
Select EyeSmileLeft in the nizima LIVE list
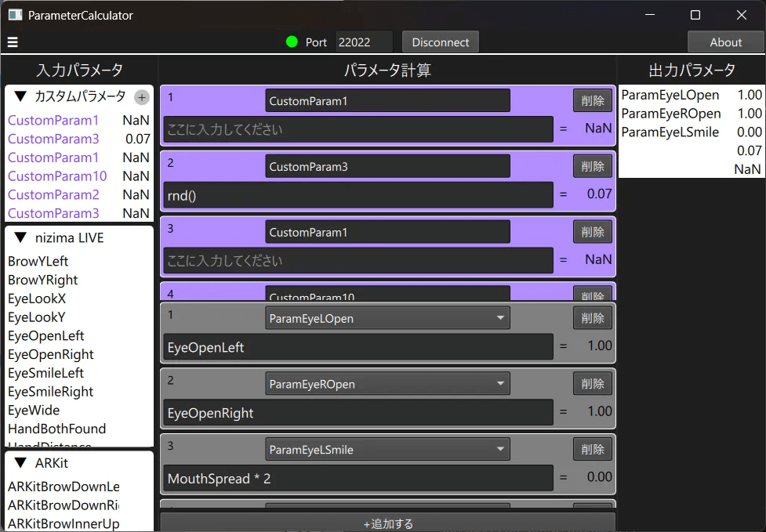pos(45,373)
